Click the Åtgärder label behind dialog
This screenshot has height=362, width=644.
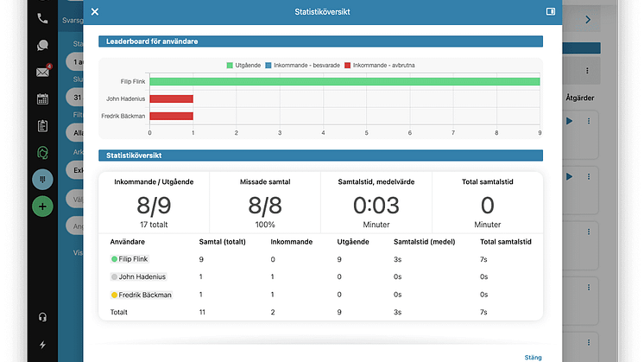tap(580, 98)
